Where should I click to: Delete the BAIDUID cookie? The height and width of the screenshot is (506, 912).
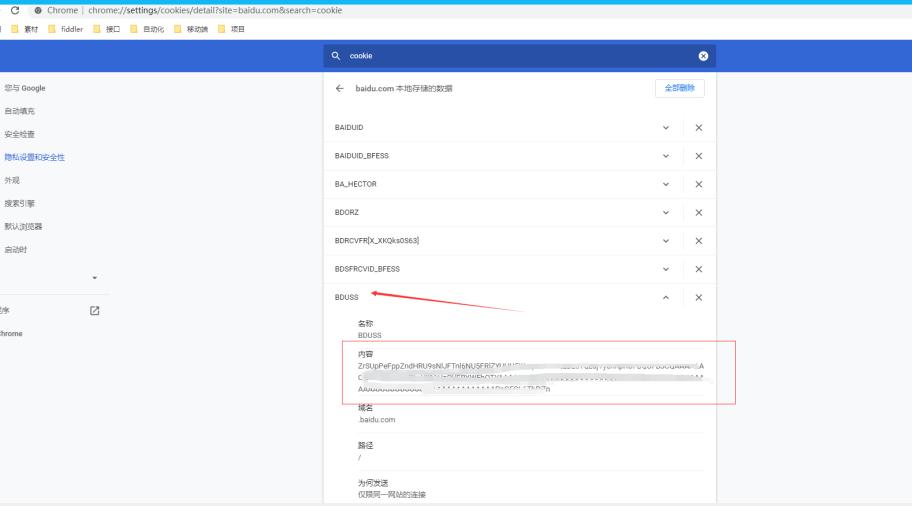[x=699, y=127]
